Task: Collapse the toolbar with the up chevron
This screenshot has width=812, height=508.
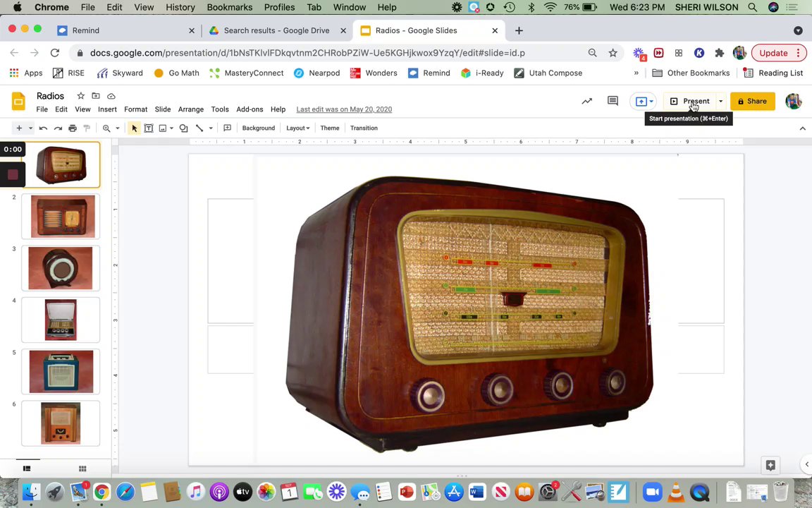Action: [x=802, y=128]
